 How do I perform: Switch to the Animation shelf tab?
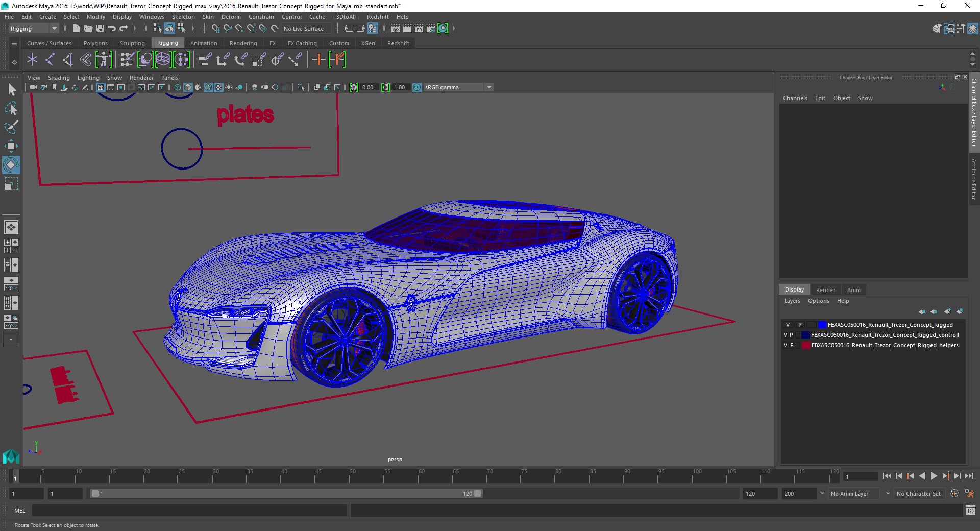(x=204, y=43)
